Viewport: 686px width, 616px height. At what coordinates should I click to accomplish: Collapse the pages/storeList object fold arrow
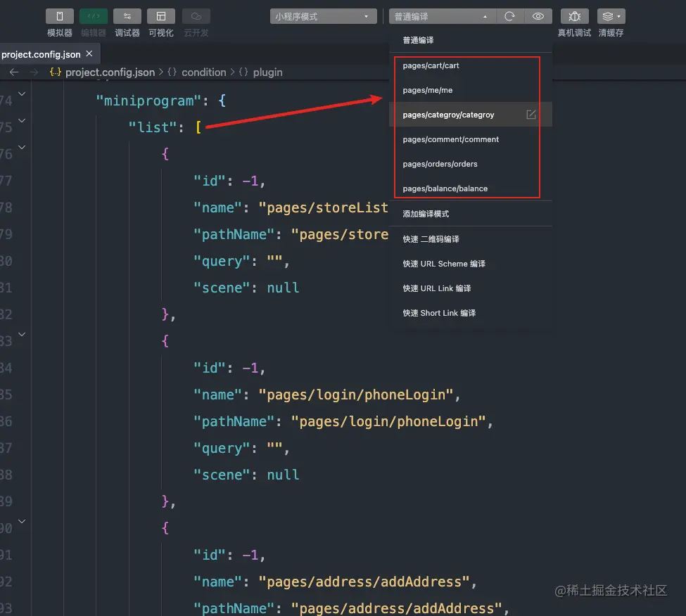[x=22, y=148]
